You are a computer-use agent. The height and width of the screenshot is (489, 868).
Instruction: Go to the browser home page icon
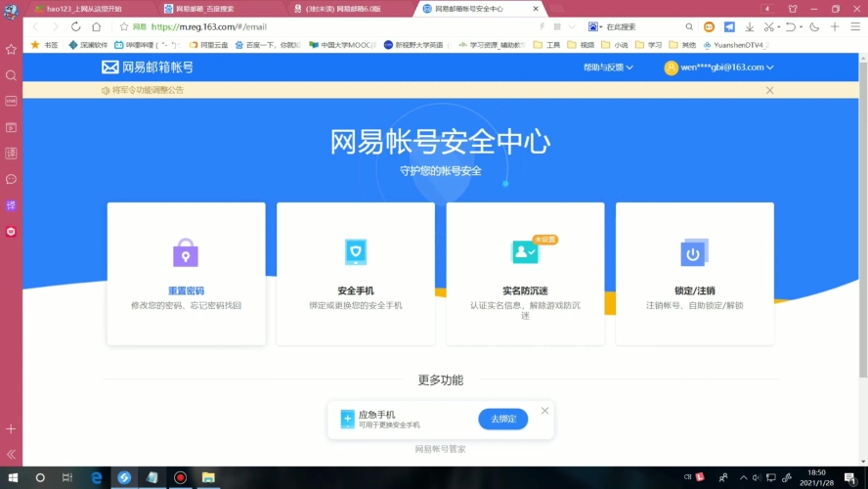pyautogui.click(x=97, y=26)
